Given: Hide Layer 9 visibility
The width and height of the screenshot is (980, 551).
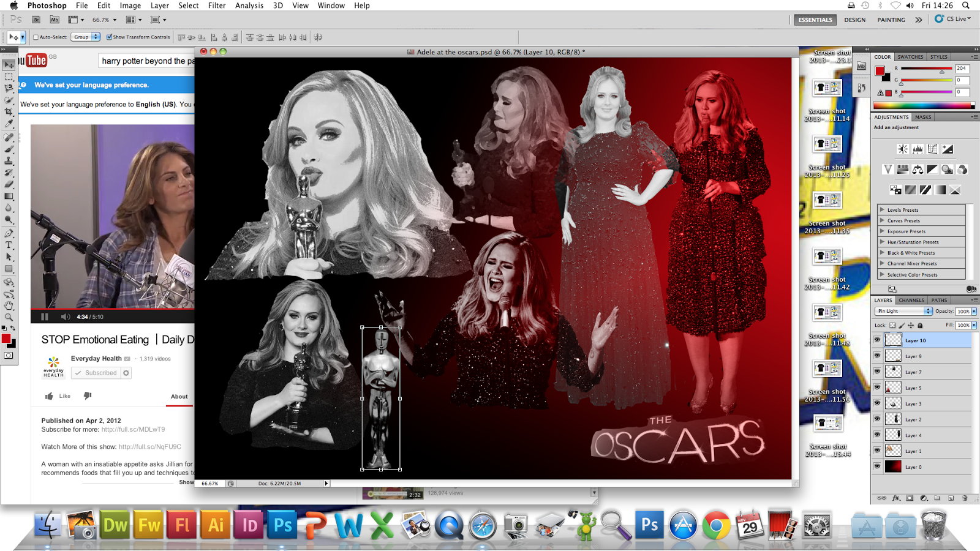Looking at the screenshot, I should tap(877, 356).
